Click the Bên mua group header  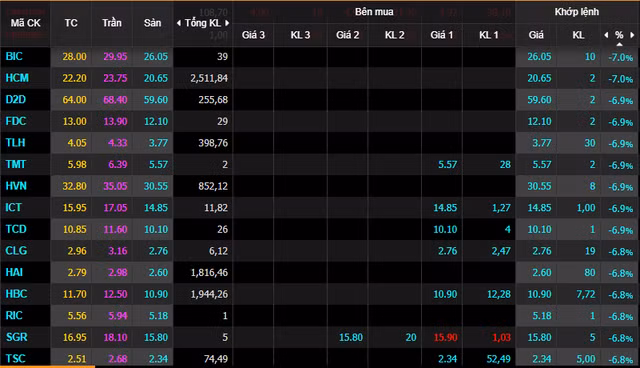[x=374, y=12]
